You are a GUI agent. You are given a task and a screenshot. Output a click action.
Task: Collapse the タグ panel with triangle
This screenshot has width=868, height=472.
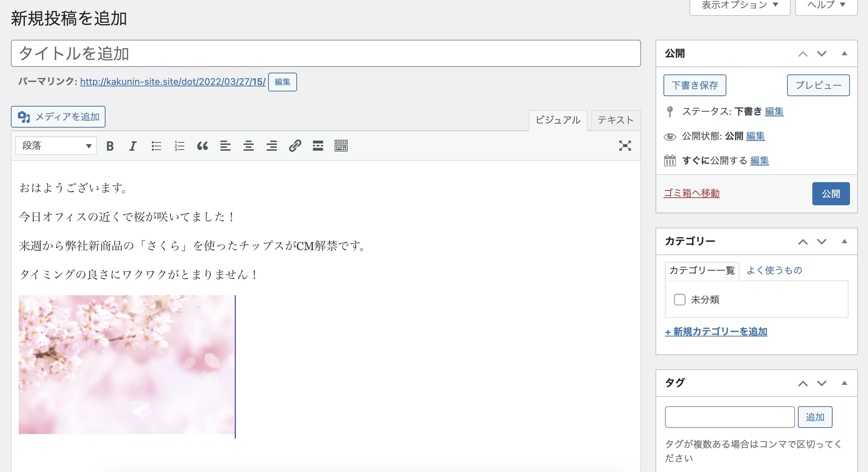pyautogui.click(x=845, y=383)
